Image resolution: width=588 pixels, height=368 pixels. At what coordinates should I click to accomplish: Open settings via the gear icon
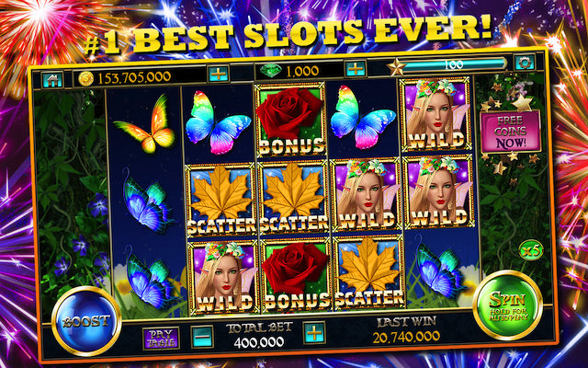(x=525, y=63)
